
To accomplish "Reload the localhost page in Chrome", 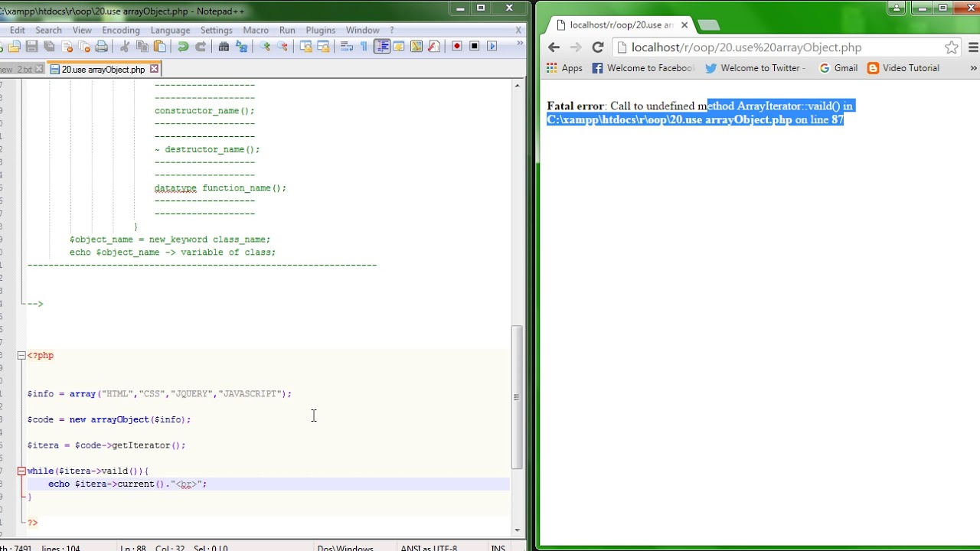I will [x=598, y=47].
